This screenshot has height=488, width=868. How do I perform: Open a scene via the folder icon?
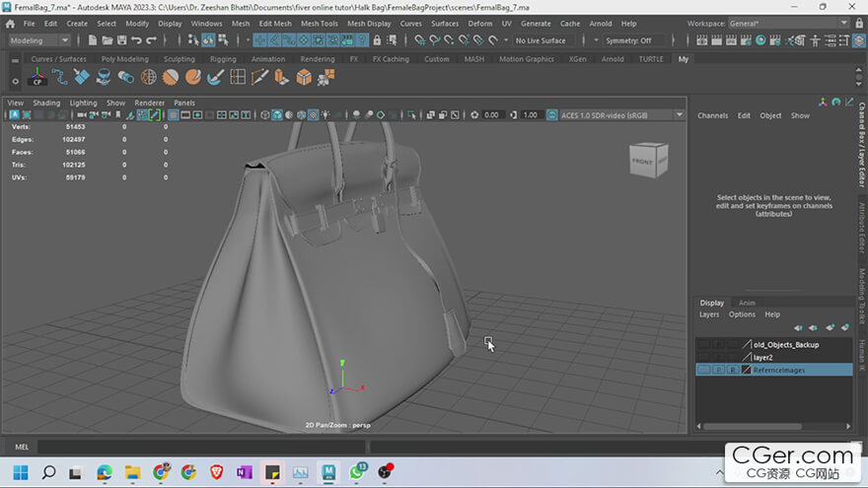pos(108,40)
